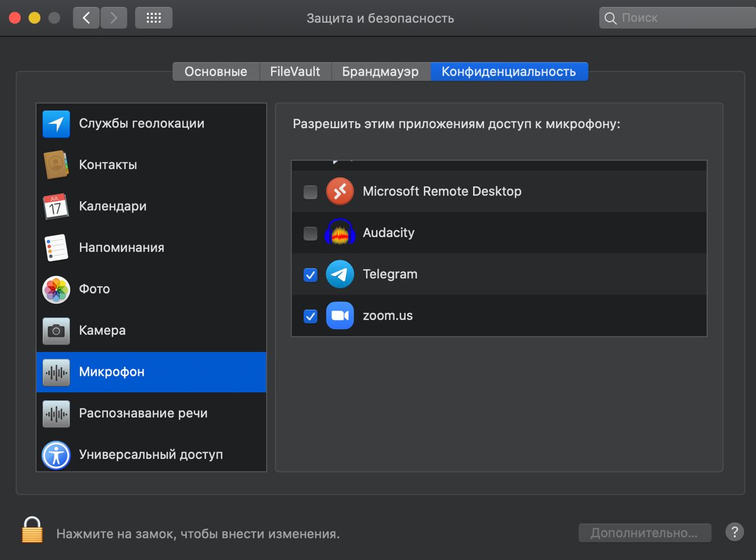Open the FileVault tab
The height and width of the screenshot is (560, 756).
295,71
